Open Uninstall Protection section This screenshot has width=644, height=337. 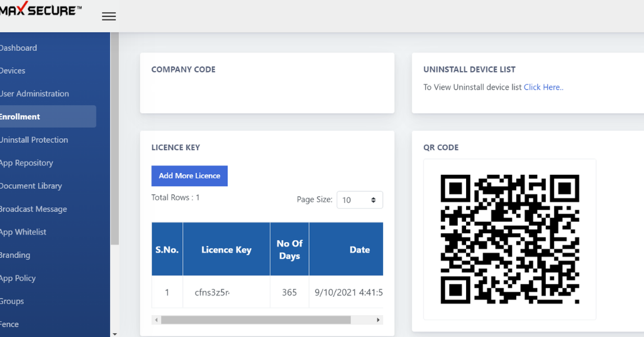34,140
